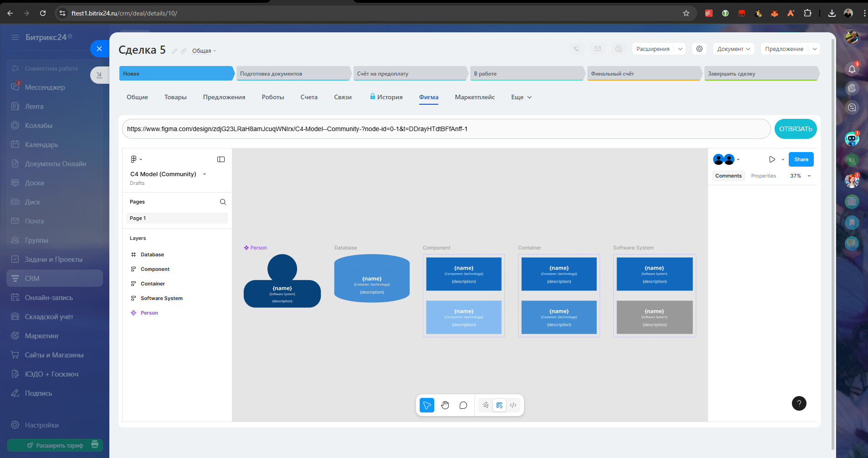Image resolution: width=868 pixels, height=458 pixels.
Task: Start Figma presentation with play icon
Action: 772,159
